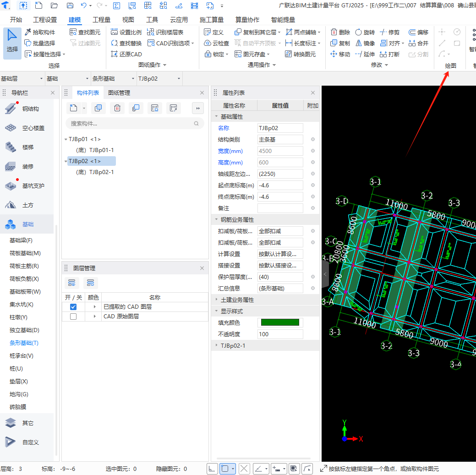Select (底) TJBp02-1 tree item
This screenshot has width=476, height=475.
click(95, 172)
